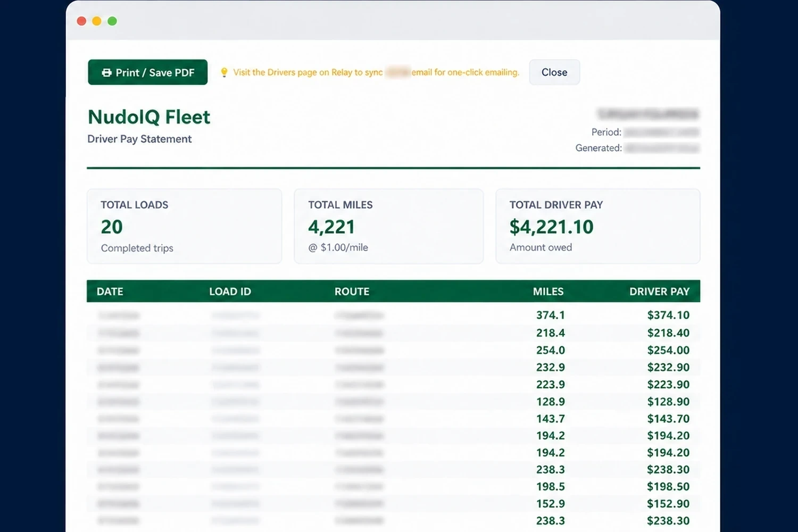Click the 152.9 miles cell
798x532 pixels.
coord(551,503)
